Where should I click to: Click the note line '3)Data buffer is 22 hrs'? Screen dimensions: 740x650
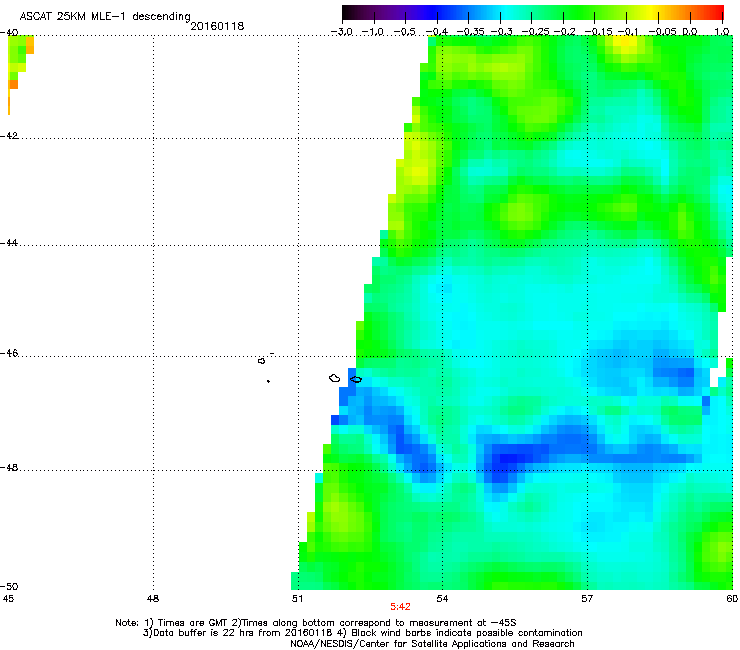(362, 633)
